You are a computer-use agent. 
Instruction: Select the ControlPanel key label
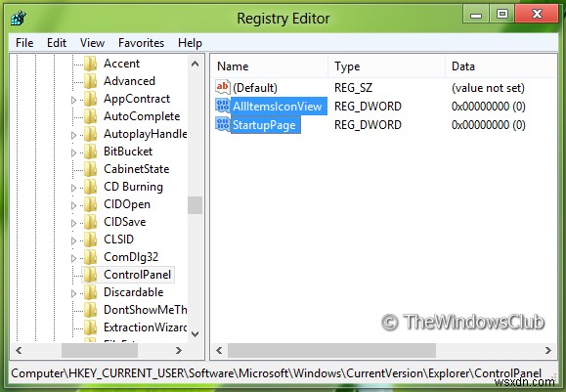point(137,275)
